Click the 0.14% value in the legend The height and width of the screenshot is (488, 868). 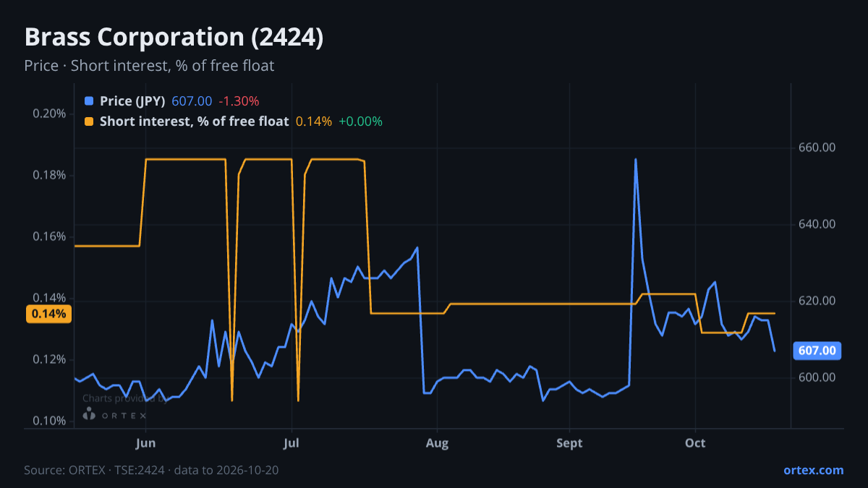coord(314,121)
